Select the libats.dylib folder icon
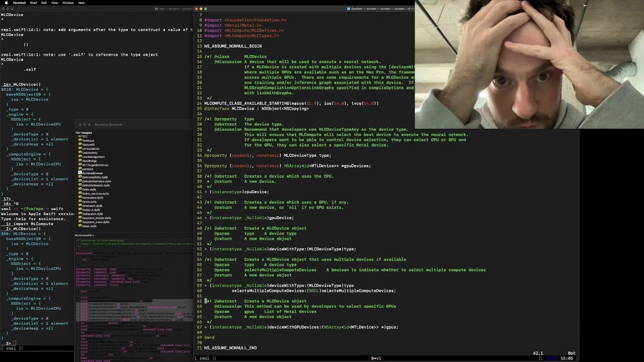 coord(80,189)
